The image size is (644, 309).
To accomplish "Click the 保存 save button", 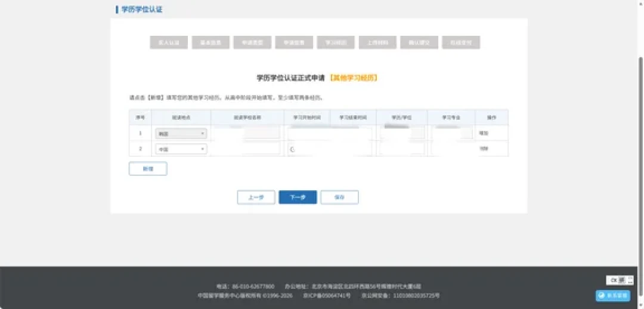I will (339, 197).
